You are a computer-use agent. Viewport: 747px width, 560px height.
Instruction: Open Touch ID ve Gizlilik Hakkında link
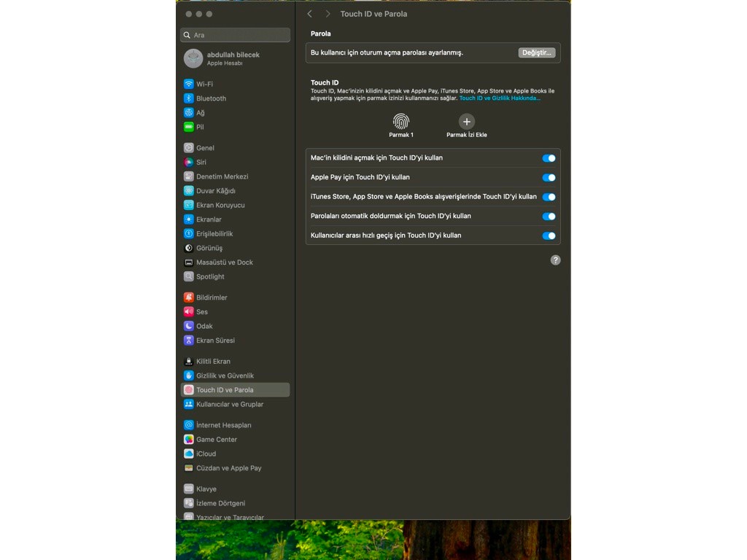click(x=500, y=98)
